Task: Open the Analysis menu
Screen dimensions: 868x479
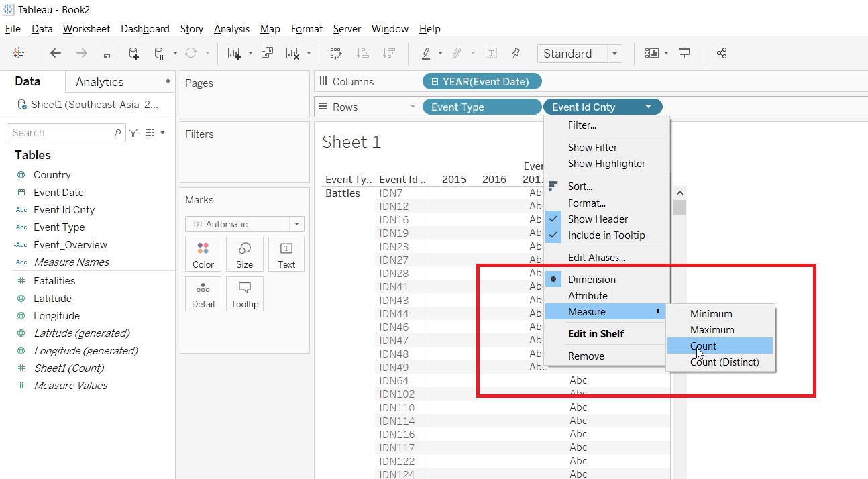Action: click(x=231, y=29)
